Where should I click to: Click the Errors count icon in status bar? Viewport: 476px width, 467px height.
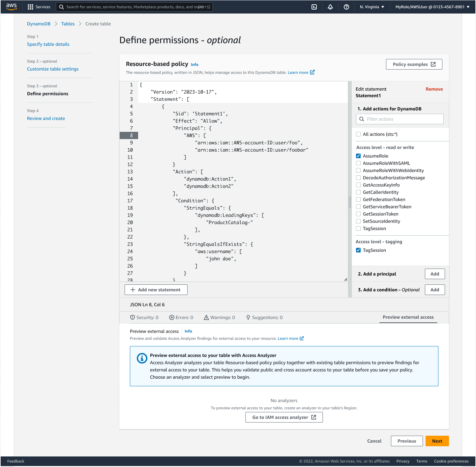click(172, 317)
